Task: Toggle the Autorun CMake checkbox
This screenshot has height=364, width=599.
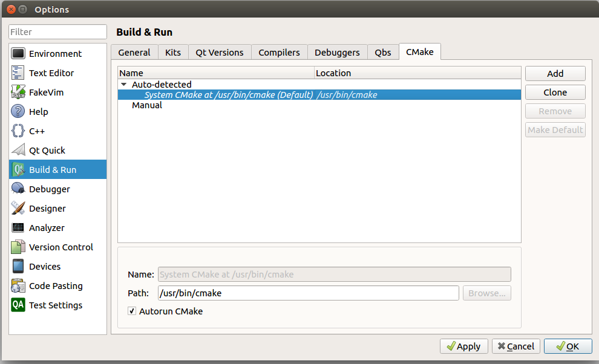Action: pyautogui.click(x=131, y=311)
